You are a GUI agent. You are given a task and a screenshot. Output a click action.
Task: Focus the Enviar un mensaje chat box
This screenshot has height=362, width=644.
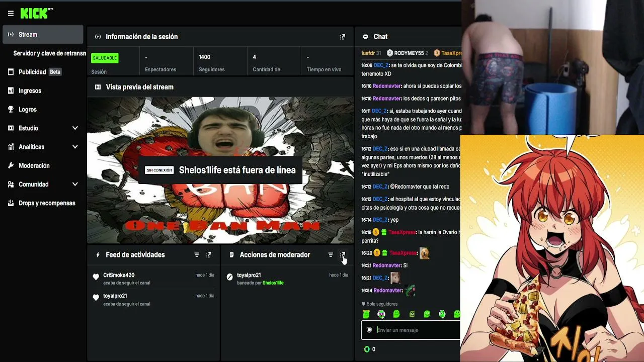pos(411,330)
